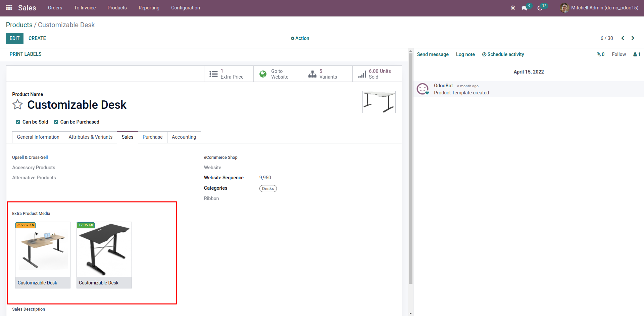Click the Extra Price list icon
The height and width of the screenshot is (316, 644).
(x=213, y=74)
